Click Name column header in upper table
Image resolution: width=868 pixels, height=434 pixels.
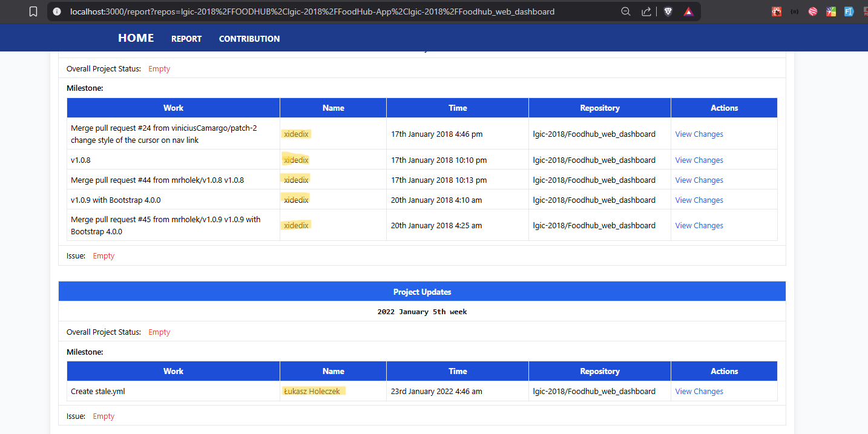coord(333,108)
